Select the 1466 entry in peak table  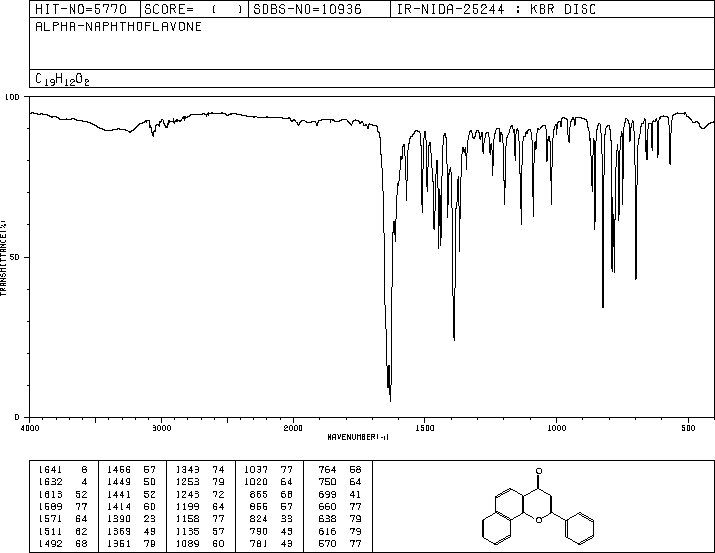coord(132,469)
